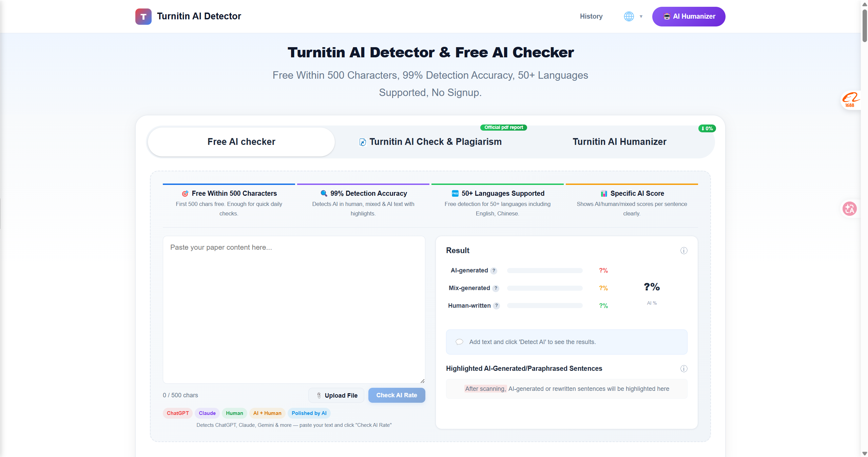Click the pink translate floating icon
This screenshot has height=457, width=868.
click(x=850, y=209)
